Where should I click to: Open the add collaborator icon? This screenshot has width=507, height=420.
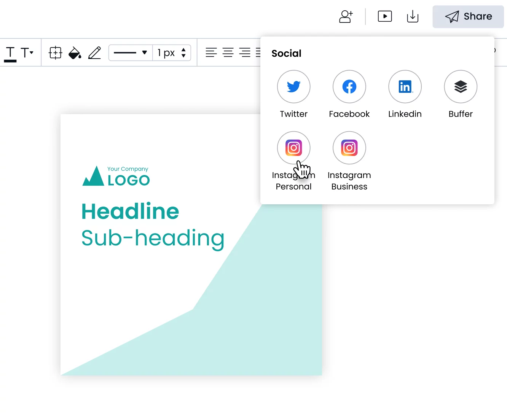346,17
